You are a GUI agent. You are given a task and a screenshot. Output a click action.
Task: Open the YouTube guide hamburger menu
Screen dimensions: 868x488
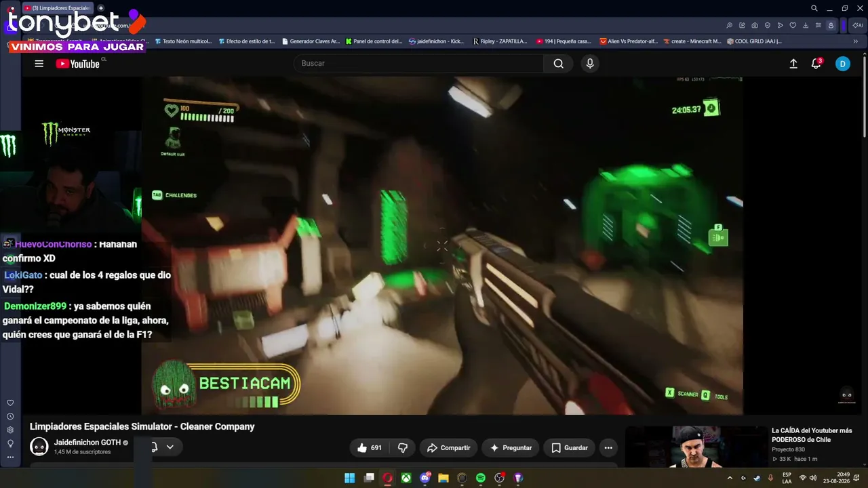39,64
